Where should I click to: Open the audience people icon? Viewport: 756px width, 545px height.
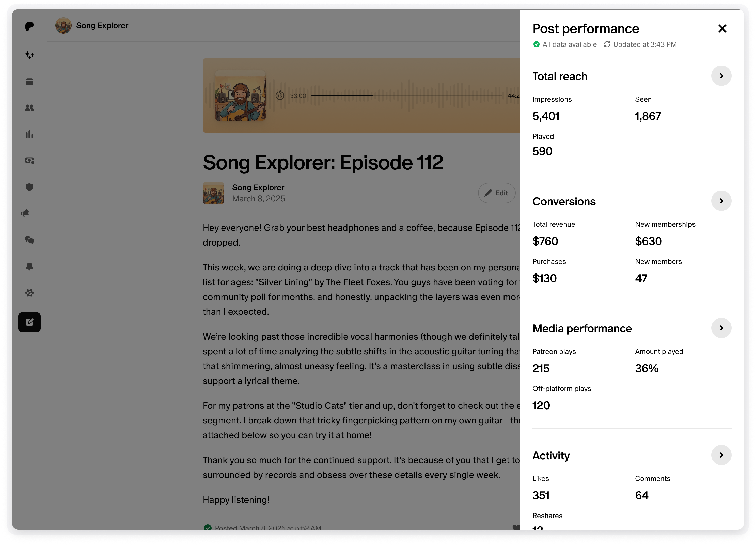29,108
